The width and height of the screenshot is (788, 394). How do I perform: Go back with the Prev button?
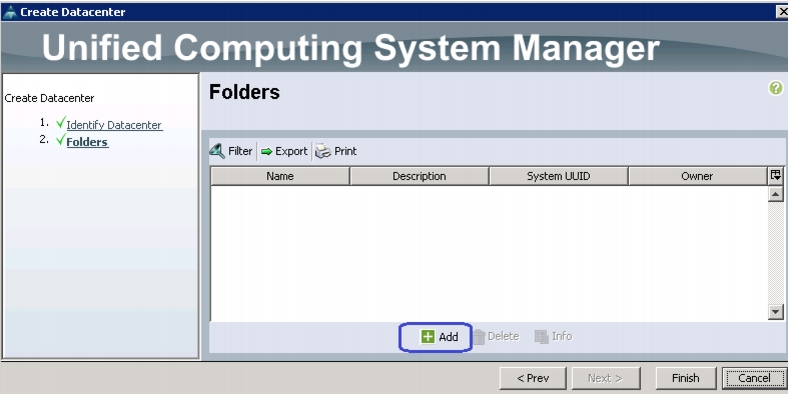click(533, 378)
